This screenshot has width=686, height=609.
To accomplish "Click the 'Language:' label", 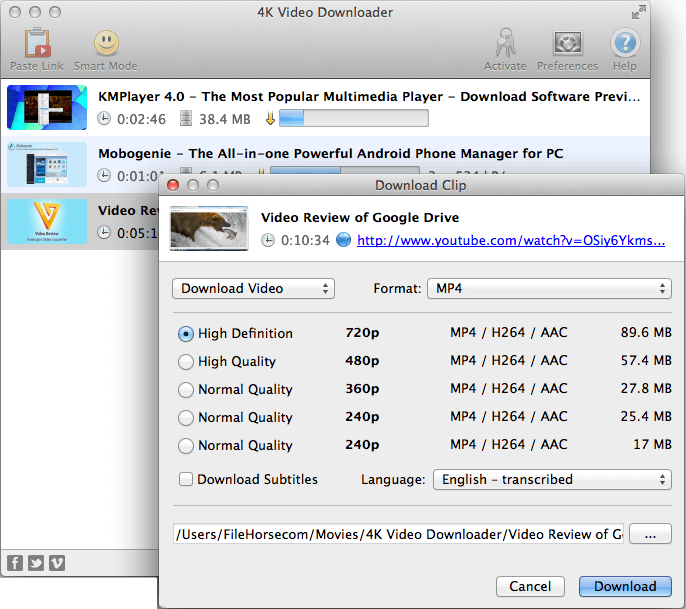I will pyautogui.click(x=393, y=480).
